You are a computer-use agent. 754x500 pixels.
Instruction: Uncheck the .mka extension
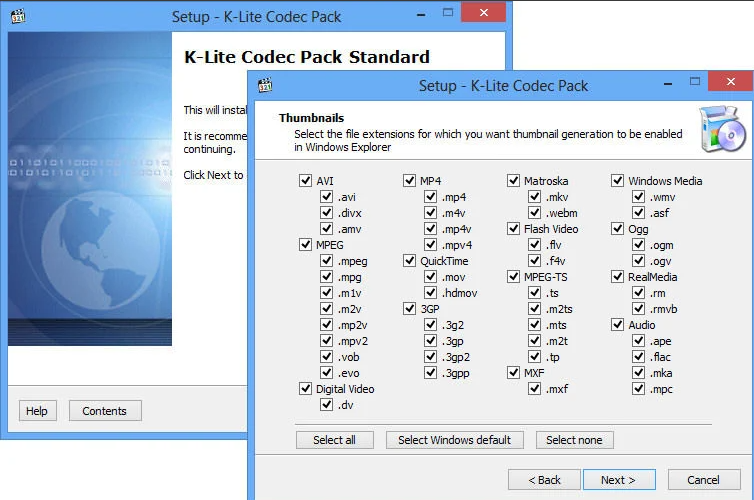pyautogui.click(x=639, y=373)
